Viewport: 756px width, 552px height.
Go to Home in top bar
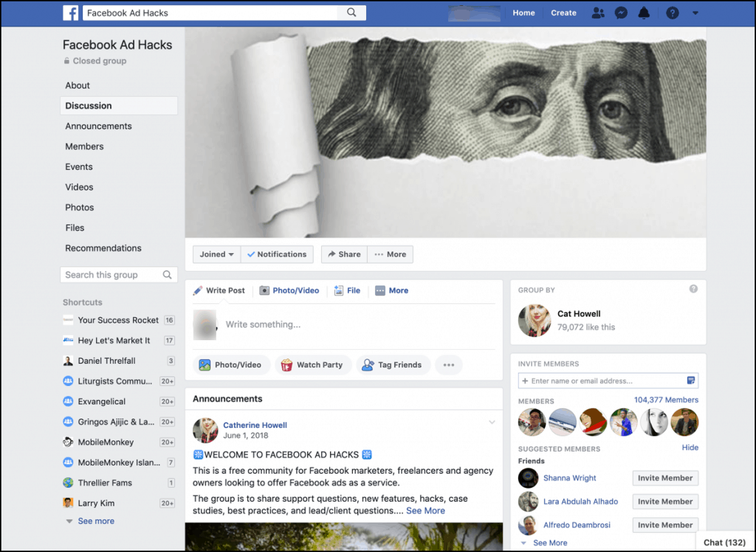[x=523, y=13]
